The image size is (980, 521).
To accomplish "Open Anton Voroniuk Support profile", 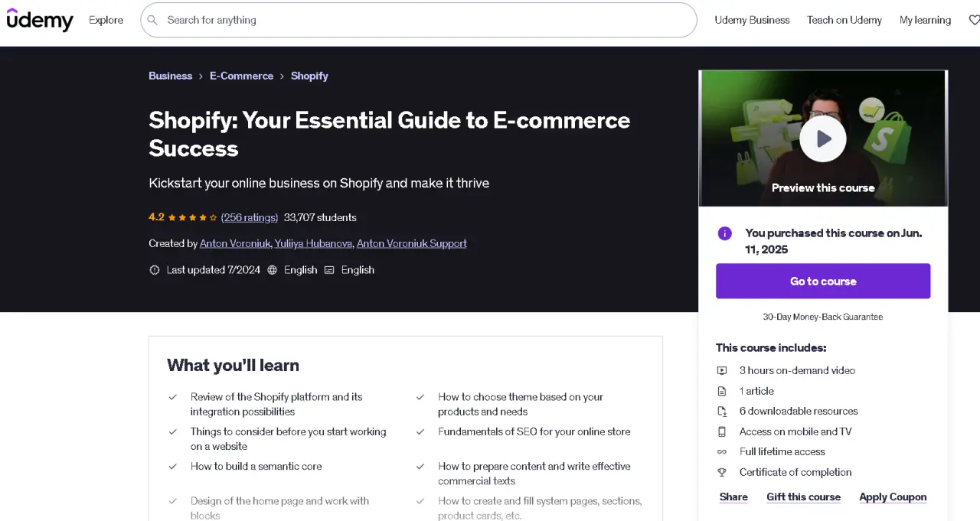I will tap(412, 243).
